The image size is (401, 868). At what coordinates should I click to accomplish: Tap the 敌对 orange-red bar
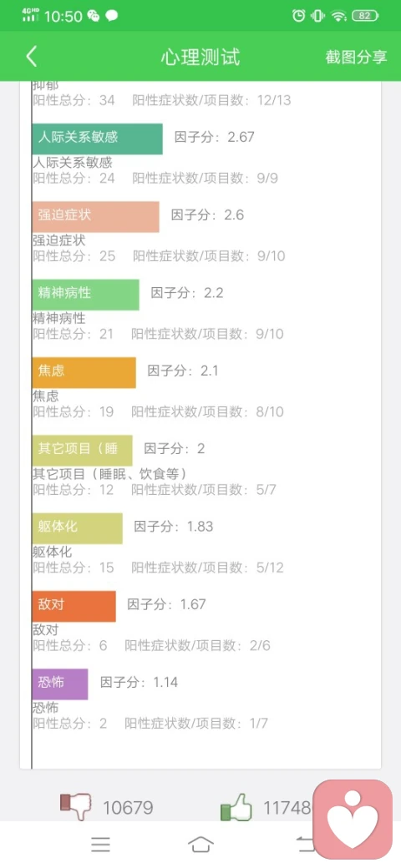(x=74, y=606)
